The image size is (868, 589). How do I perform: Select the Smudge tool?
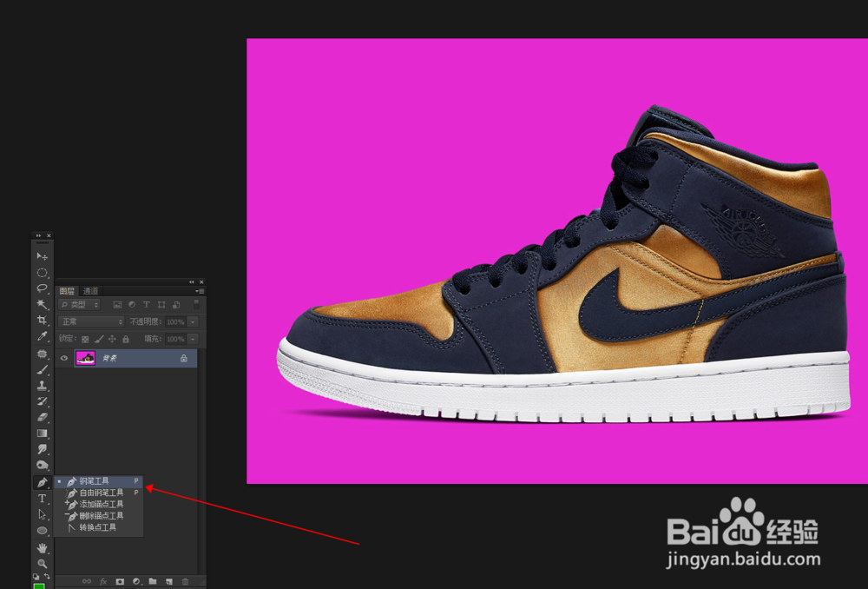coord(42,449)
